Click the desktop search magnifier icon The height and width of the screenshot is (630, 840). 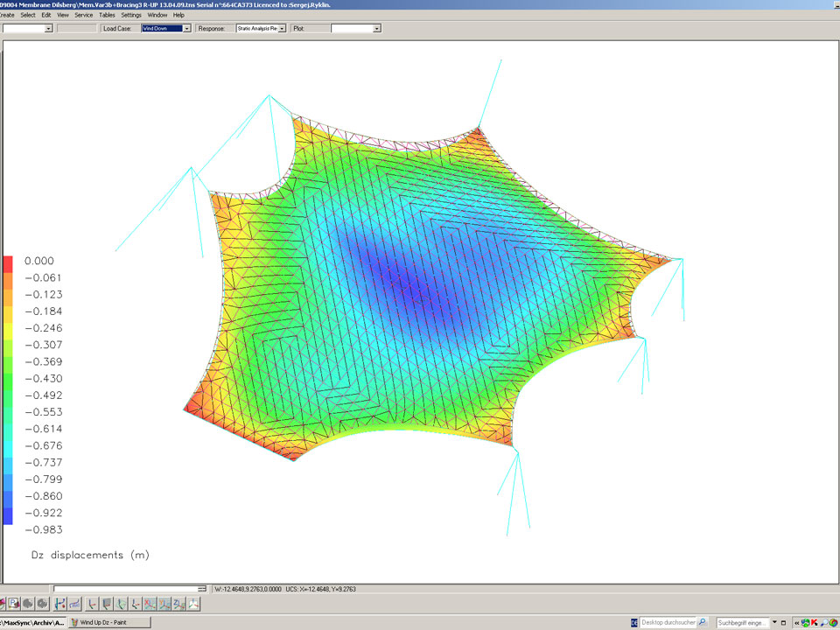click(x=702, y=622)
